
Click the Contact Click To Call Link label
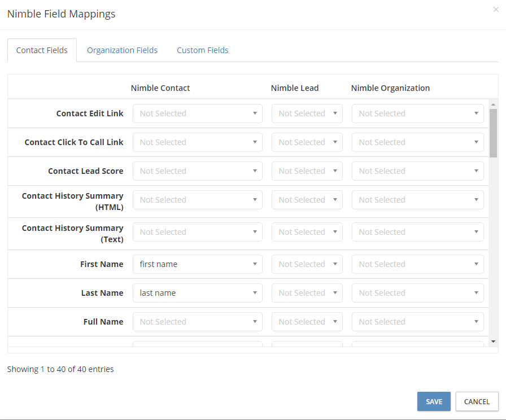click(x=74, y=142)
